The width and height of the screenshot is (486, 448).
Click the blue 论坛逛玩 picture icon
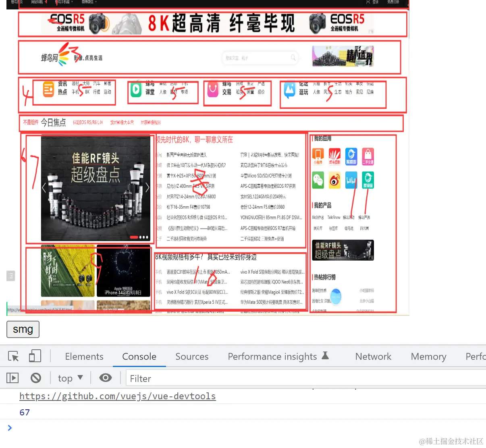pyautogui.click(x=290, y=90)
